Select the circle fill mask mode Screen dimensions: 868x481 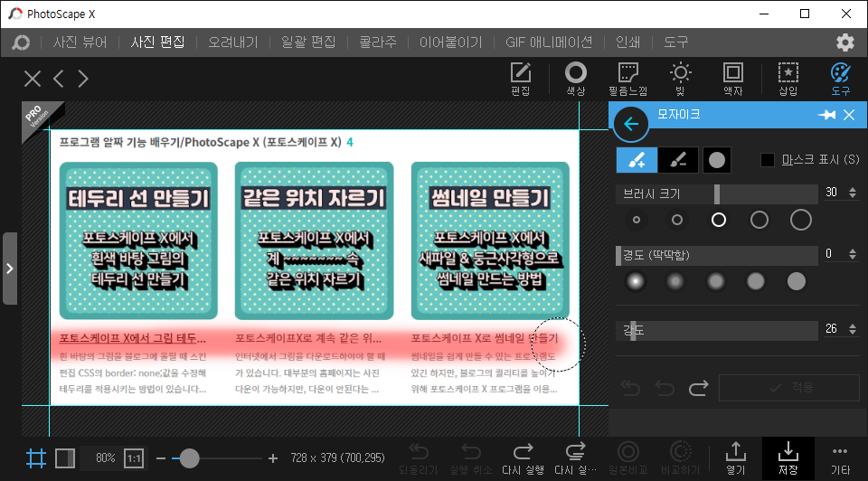pos(717,160)
